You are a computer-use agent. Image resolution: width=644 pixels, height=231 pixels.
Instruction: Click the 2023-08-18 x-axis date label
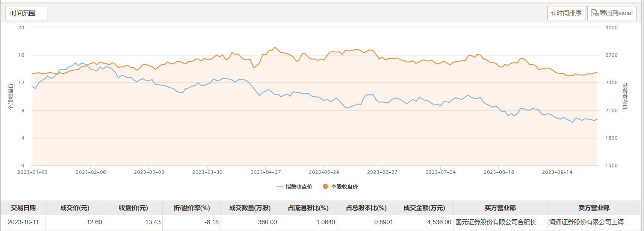click(499, 172)
